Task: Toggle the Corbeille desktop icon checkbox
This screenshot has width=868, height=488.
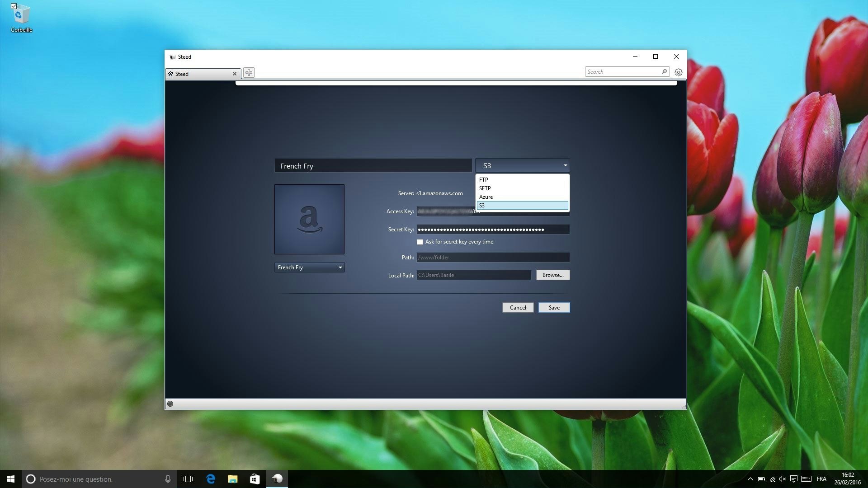Action: coord(14,6)
